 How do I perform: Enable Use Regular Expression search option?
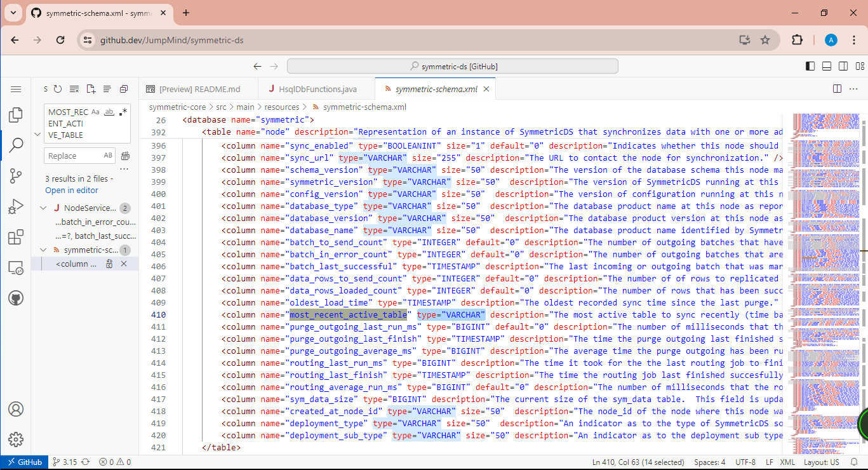point(123,112)
